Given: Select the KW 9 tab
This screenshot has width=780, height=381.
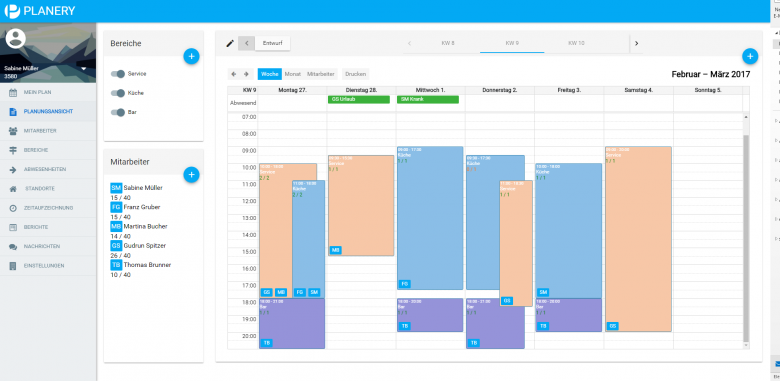Looking at the screenshot, I should click(512, 43).
